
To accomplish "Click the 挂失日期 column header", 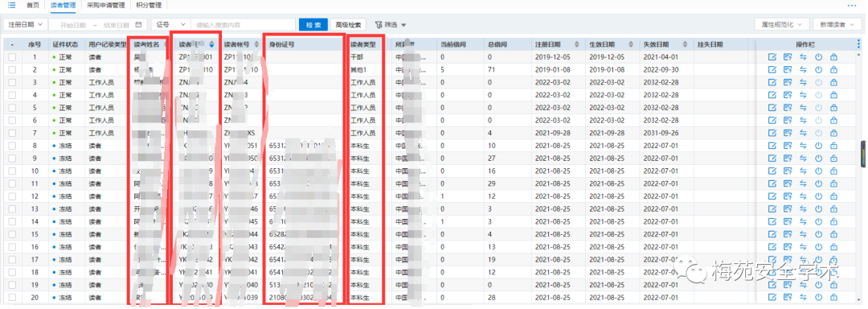I will point(710,44).
